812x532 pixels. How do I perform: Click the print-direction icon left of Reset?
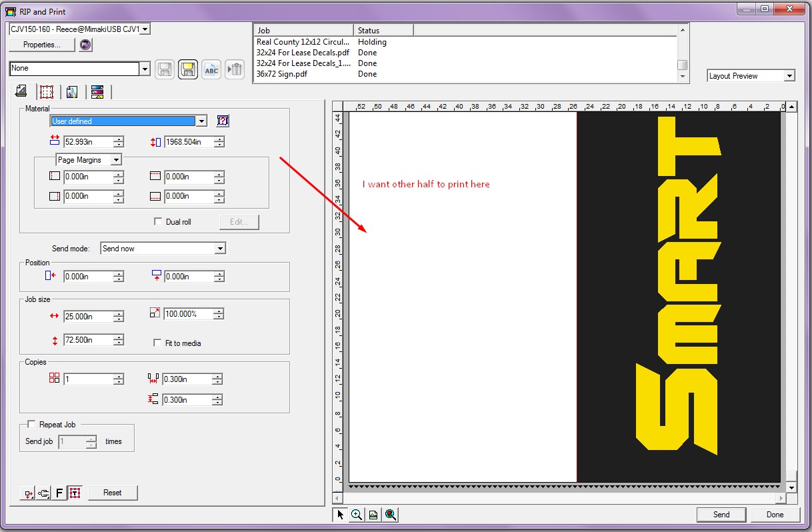(x=29, y=493)
